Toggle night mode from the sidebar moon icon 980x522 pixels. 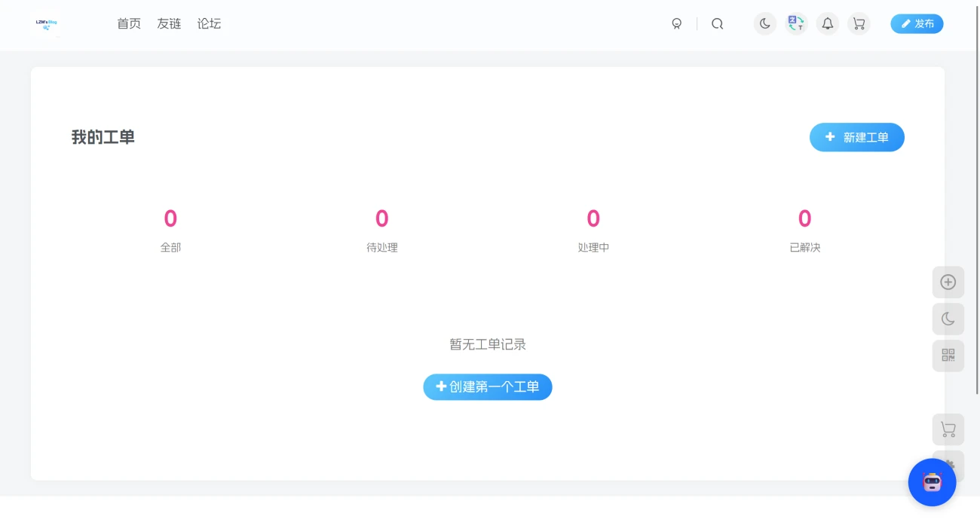click(x=948, y=319)
